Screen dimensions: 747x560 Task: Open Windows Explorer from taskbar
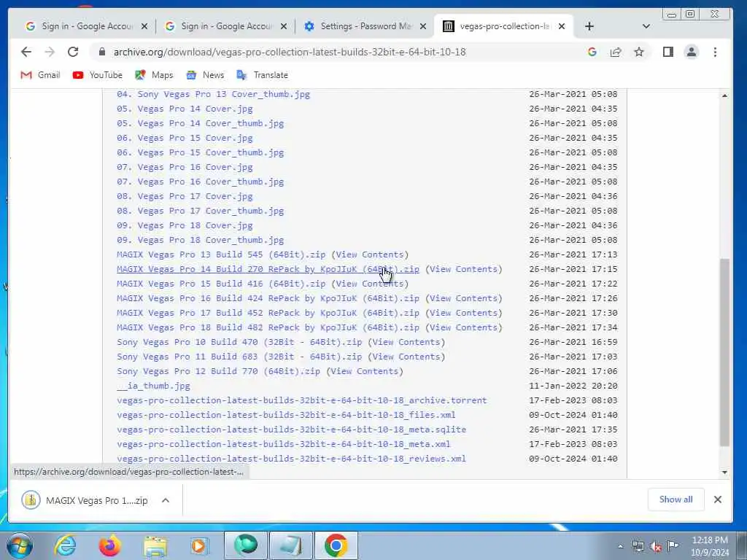pyautogui.click(x=155, y=545)
